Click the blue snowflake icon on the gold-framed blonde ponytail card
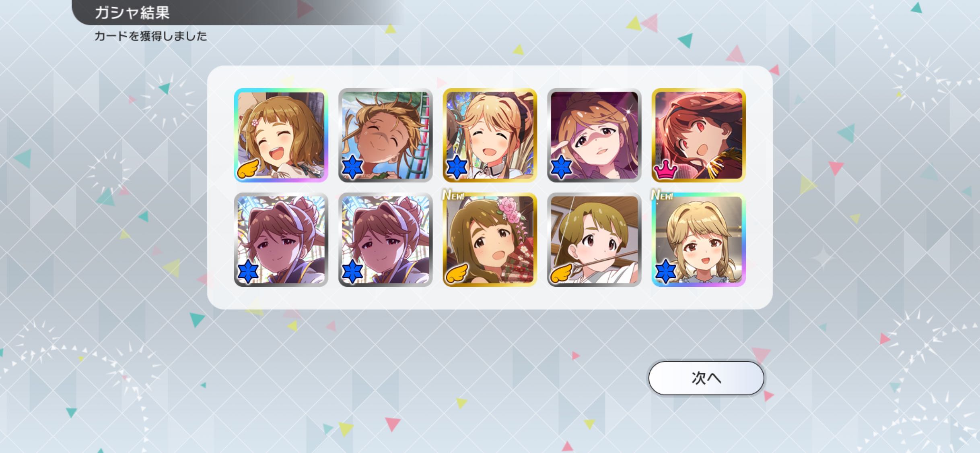Viewport: 980px width, 453px height. 457,168
